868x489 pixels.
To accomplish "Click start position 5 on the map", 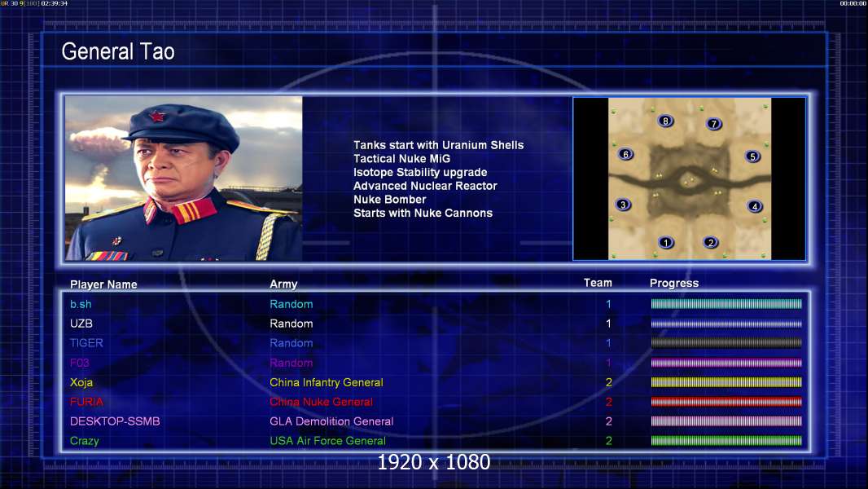I will pos(752,156).
